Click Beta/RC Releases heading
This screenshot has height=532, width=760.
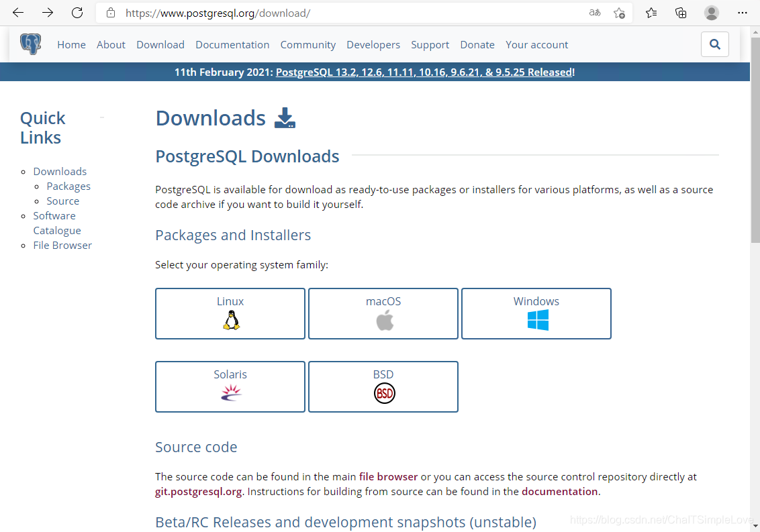click(x=346, y=523)
